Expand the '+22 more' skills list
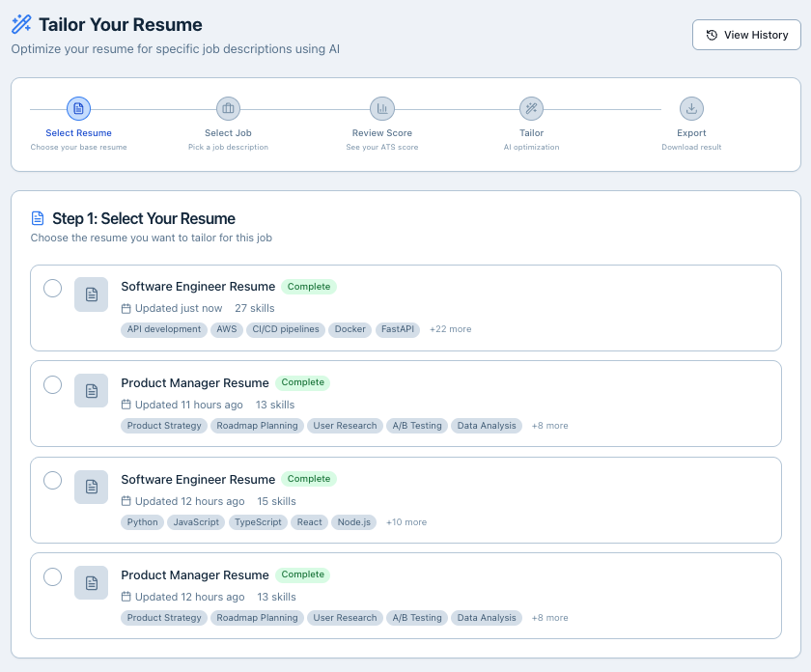This screenshot has height=672, width=811. tap(450, 329)
